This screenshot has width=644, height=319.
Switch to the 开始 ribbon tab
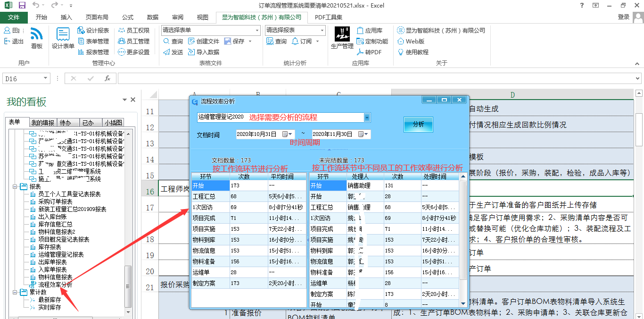coord(41,17)
